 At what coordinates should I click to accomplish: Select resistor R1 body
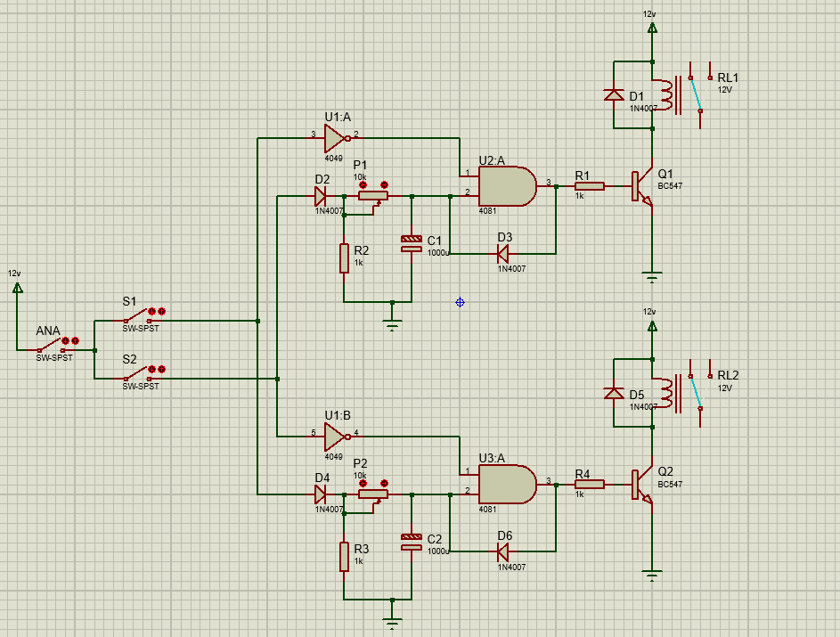point(590,186)
